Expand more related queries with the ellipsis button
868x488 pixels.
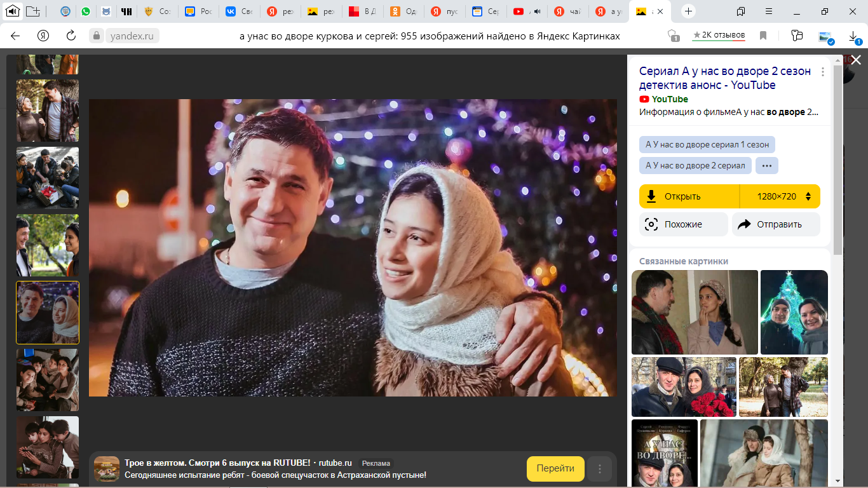pos(766,165)
